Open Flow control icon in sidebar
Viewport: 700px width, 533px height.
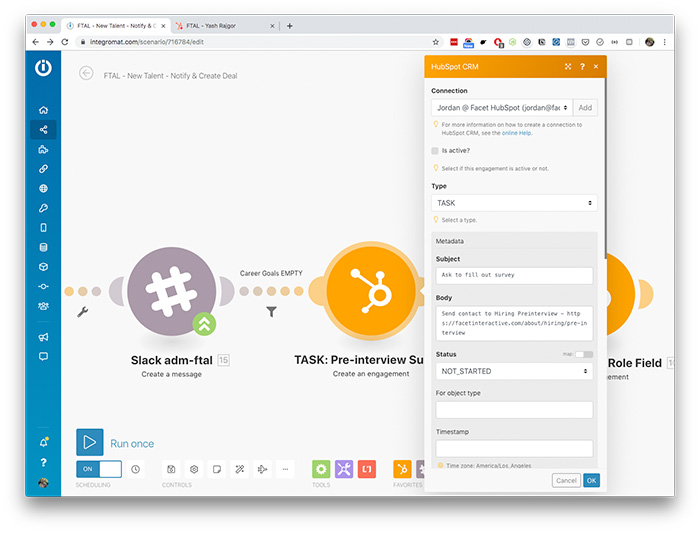click(x=43, y=287)
